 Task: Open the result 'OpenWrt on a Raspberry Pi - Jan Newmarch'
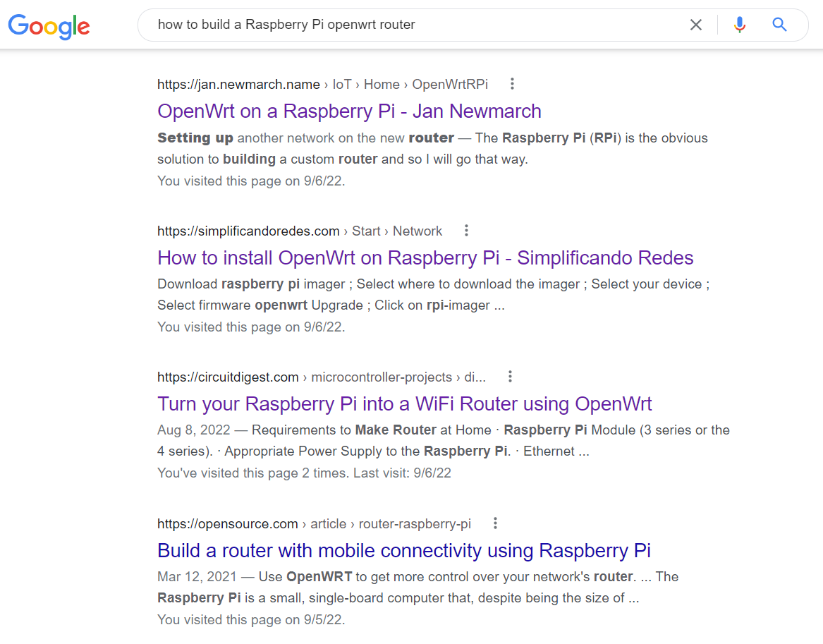[x=349, y=111]
